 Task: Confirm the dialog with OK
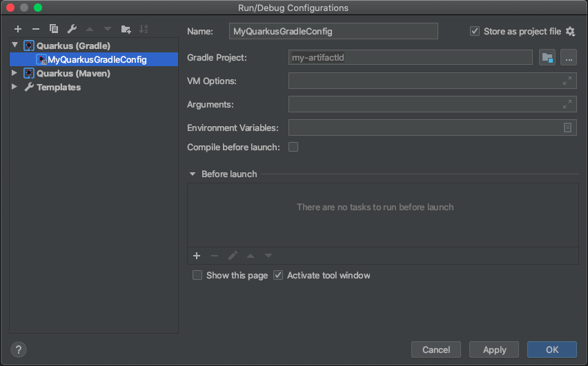pos(552,349)
